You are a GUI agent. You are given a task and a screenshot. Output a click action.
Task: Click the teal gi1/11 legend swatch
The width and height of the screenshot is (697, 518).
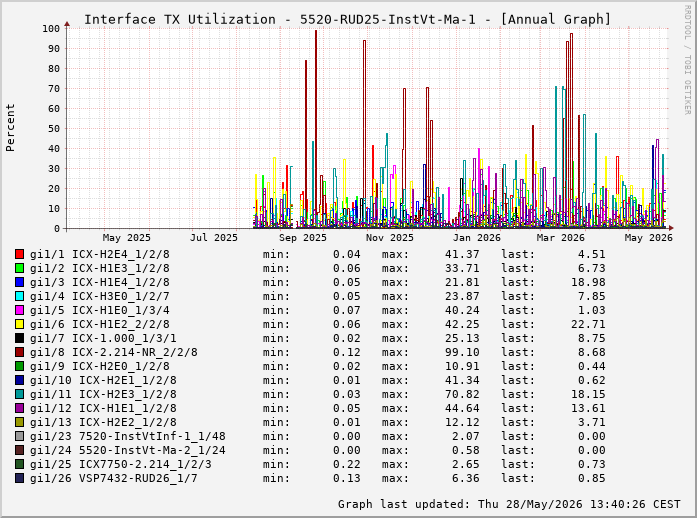(19, 394)
